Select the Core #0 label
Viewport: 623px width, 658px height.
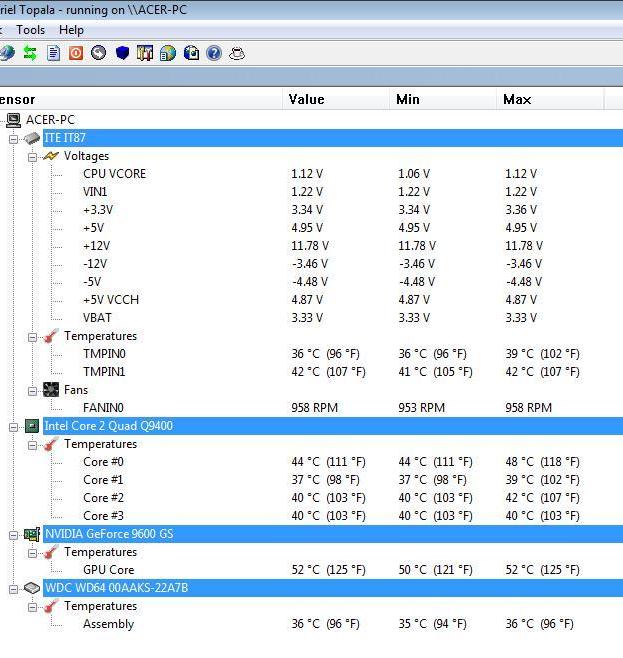click(103, 462)
